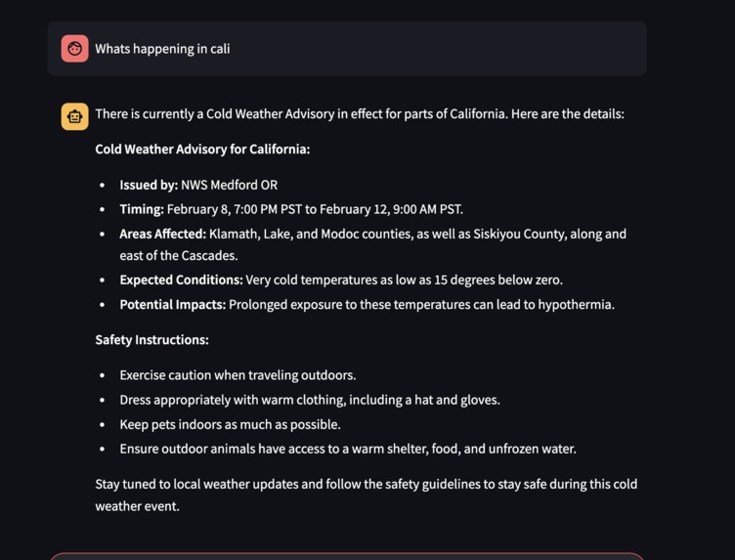
Task: Click 'Exercise caution when traveling outdoors' bullet
Action: [238, 375]
